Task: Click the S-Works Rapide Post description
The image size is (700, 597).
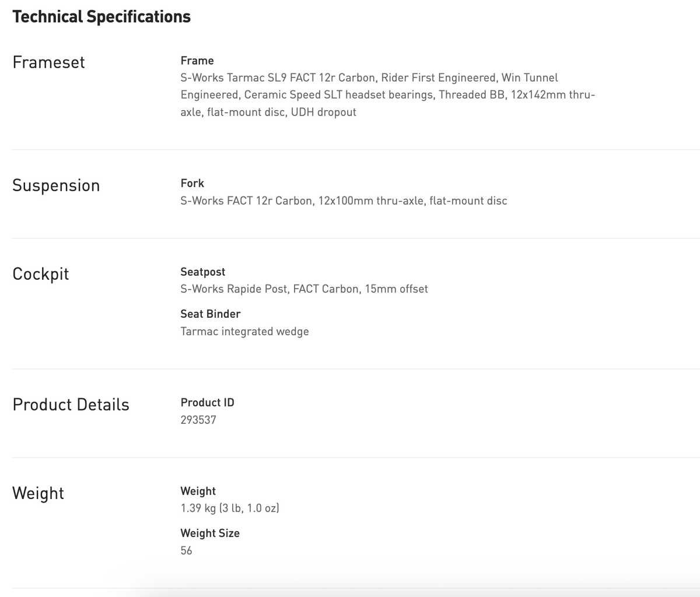Action: (x=304, y=289)
